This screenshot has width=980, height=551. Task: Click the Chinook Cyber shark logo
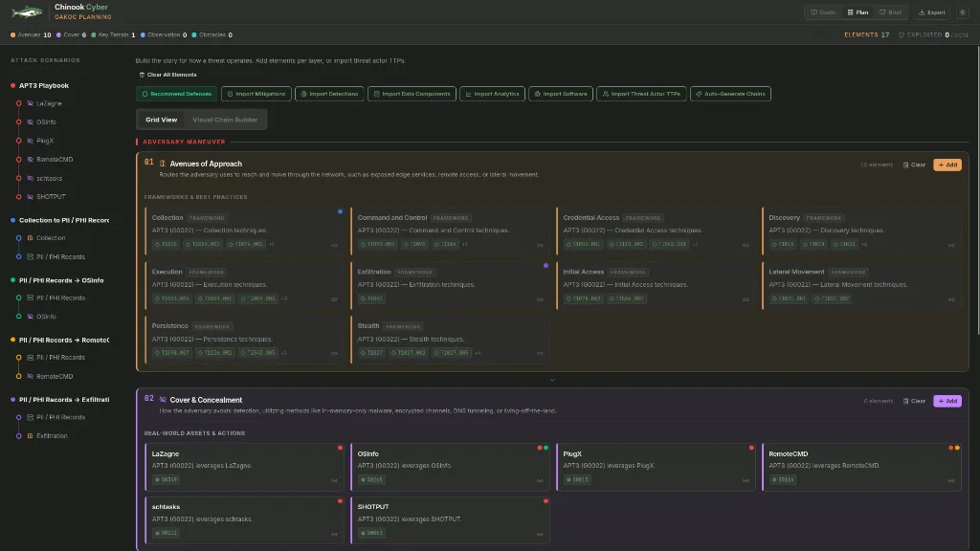[27, 11]
